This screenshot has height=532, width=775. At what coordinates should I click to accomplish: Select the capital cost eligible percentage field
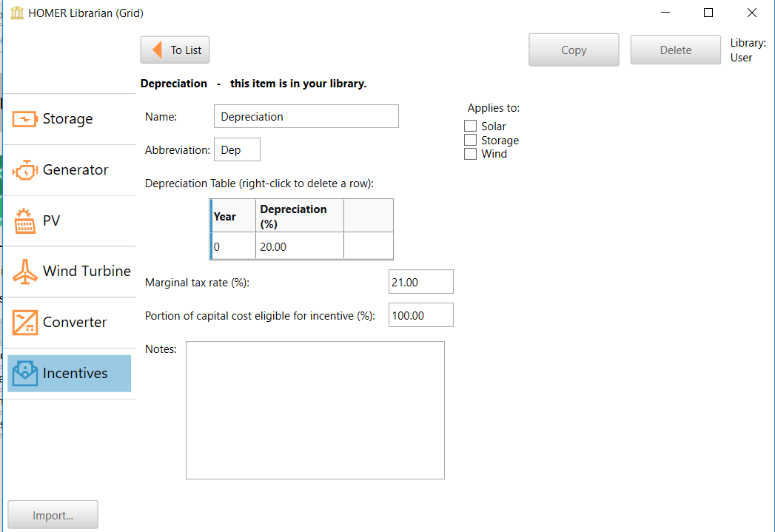click(420, 314)
